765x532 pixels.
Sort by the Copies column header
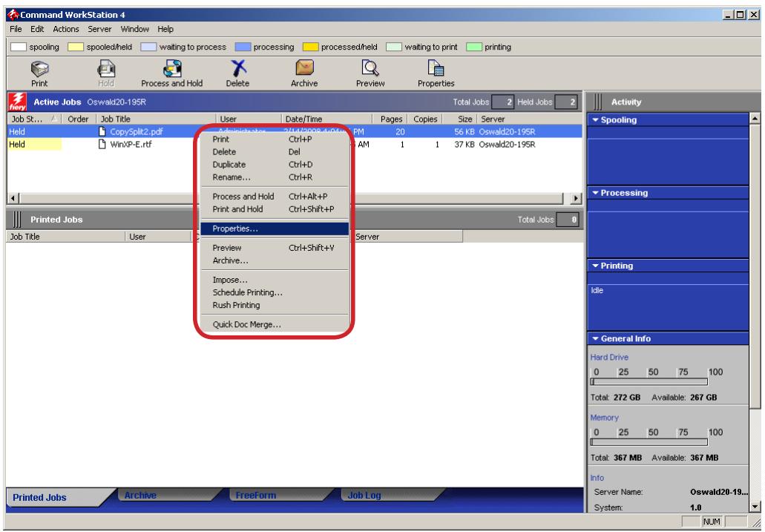(425, 119)
